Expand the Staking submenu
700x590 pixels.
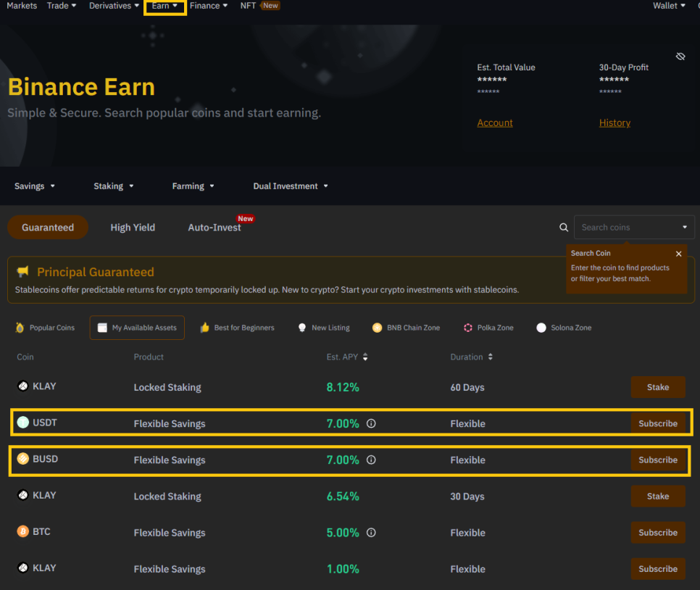[x=113, y=186]
